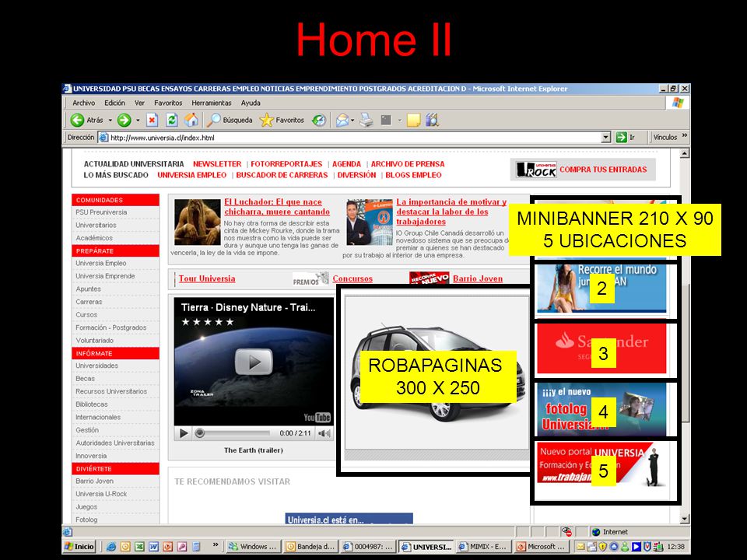
Task: Open the FOTORREPORTAJES link
Action: coord(286,164)
